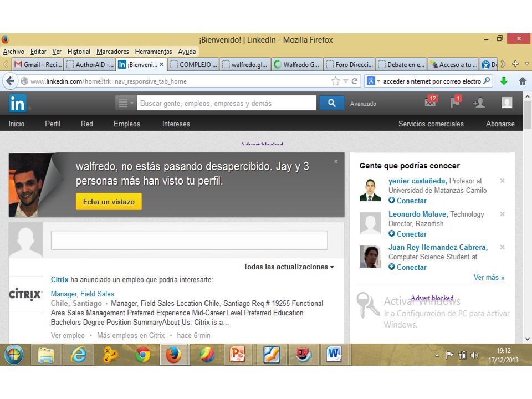Switch to the AuthorAID tab
The height and width of the screenshot is (399, 532).
tap(90, 64)
